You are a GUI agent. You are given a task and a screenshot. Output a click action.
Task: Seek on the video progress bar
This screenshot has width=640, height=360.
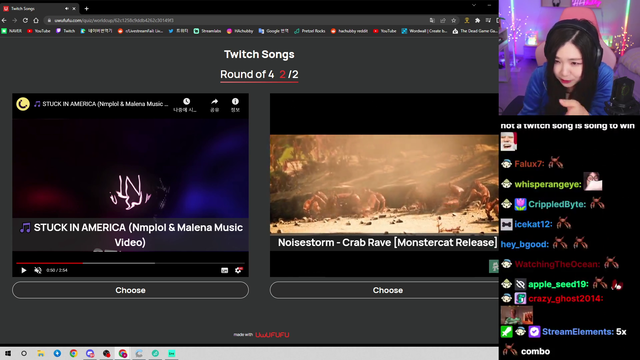130,263
